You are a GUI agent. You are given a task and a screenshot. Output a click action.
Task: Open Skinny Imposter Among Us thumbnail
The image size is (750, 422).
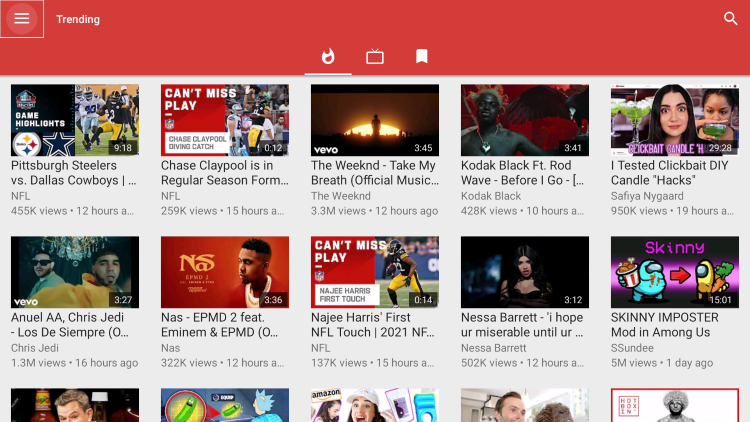675,272
